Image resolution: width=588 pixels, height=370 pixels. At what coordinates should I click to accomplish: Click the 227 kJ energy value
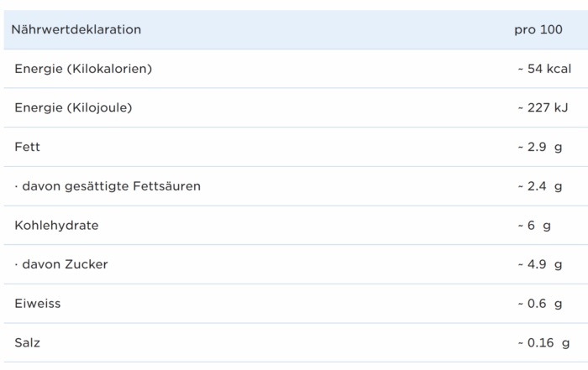click(x=544, y=108)
